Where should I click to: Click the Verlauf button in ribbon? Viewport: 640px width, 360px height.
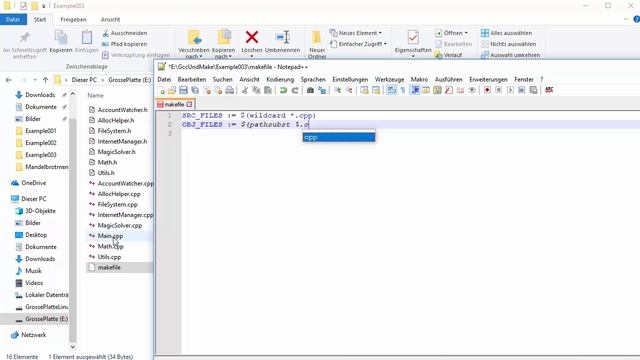pyautogui.click(x=449, y=55)
